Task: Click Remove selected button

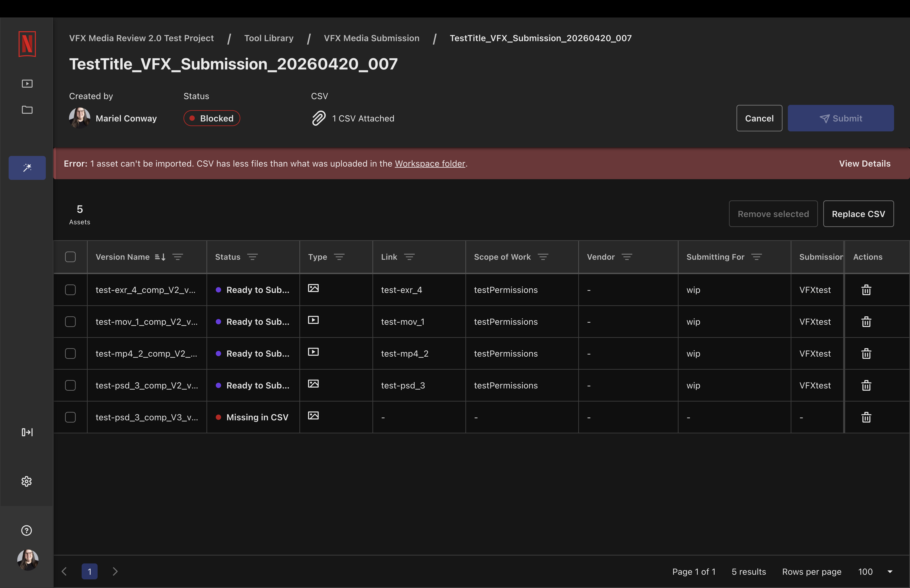Action: pos(773,214)
